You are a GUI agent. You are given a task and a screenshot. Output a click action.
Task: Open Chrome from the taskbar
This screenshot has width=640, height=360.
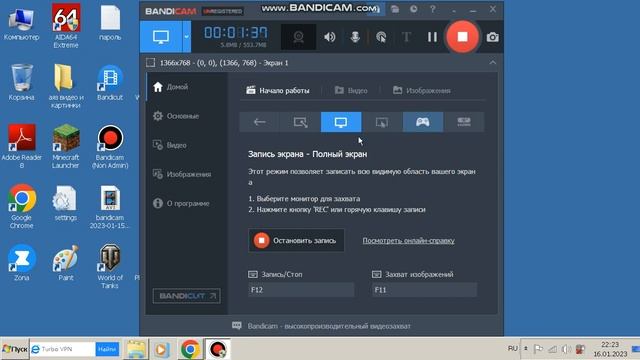[190, 349]
